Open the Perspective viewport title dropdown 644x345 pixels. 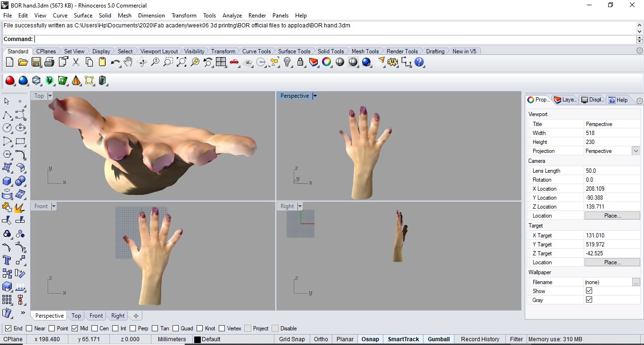click(x=314, y=96)
